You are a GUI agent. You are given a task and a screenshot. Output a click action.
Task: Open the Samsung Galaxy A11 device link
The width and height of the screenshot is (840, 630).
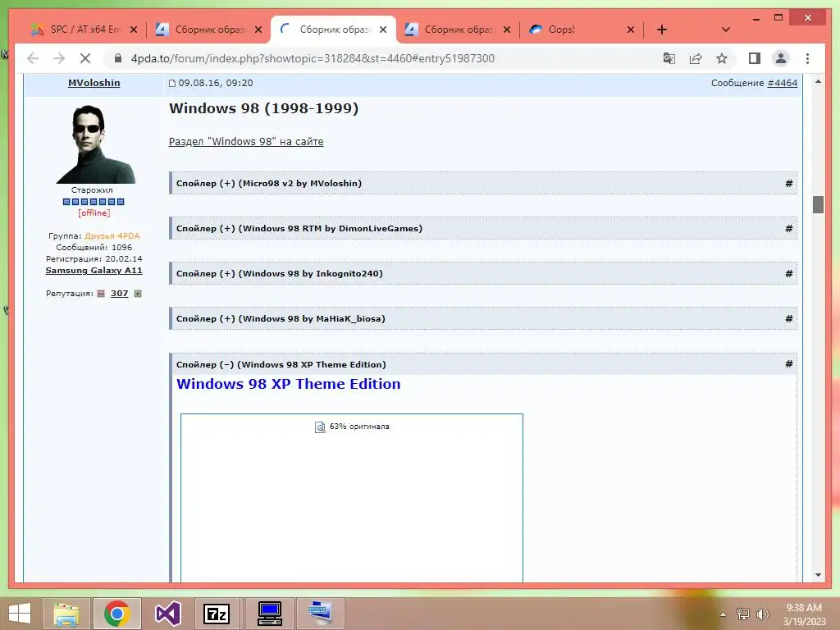click(x=94, y=270)
